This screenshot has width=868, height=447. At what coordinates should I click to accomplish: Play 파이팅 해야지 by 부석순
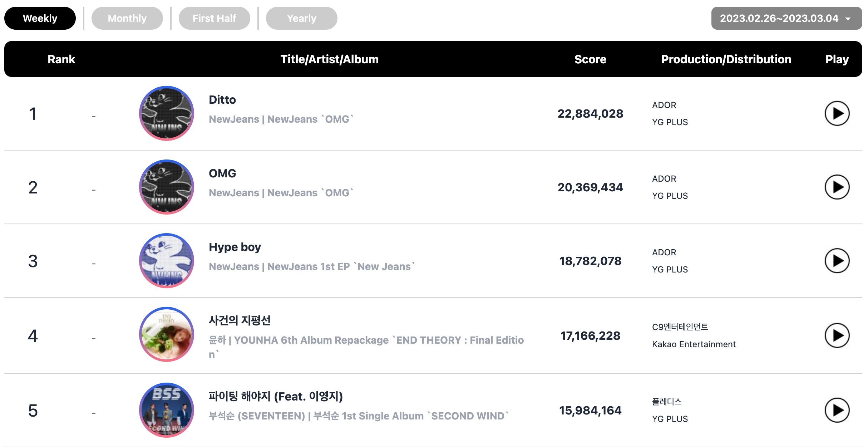(837, 410)
